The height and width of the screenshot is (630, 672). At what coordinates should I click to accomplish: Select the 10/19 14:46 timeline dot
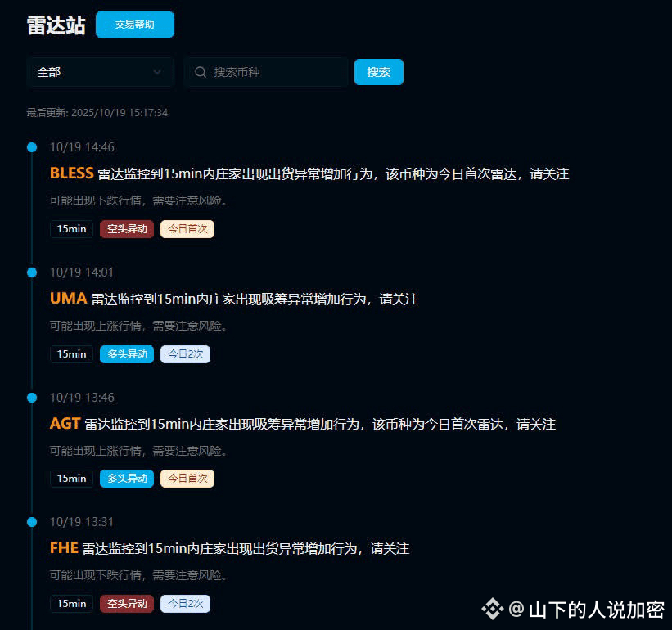click(32, 147)
